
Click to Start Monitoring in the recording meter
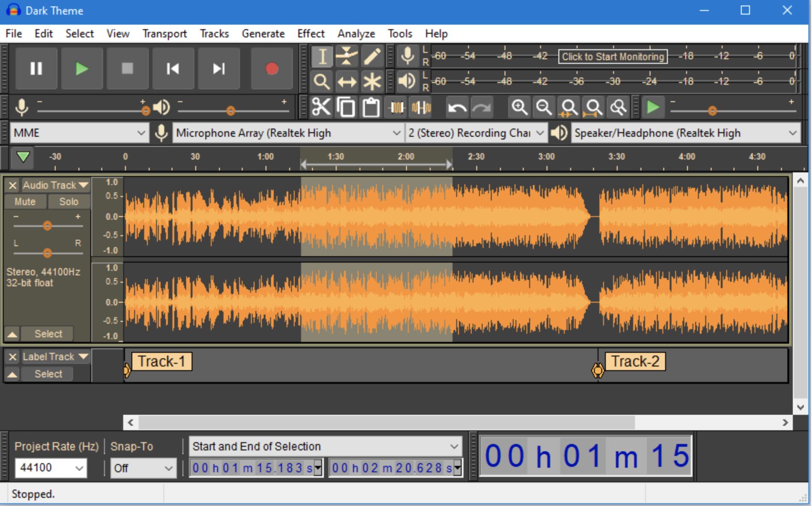coord(613,57)
